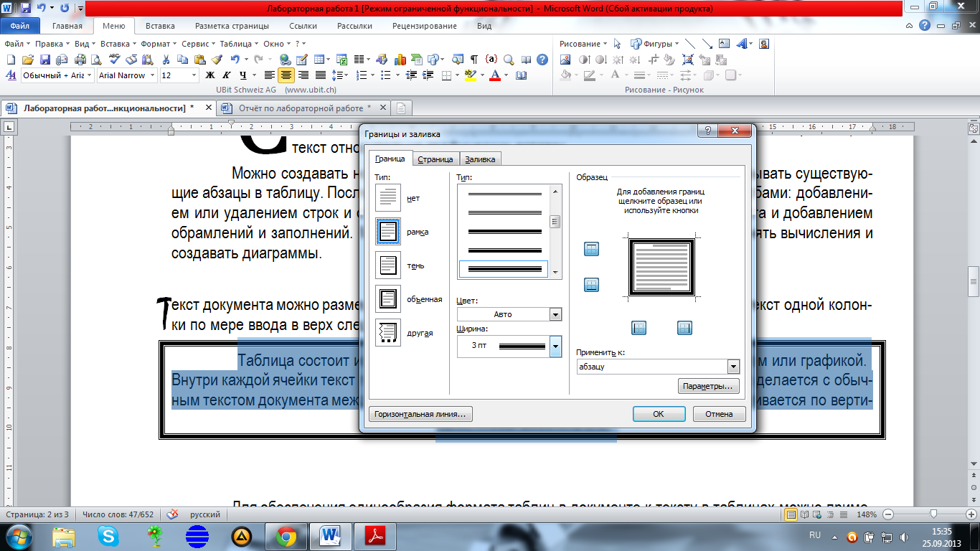
Task: Expand the font color dropdown arrow
Action: [x=506, y=75]
